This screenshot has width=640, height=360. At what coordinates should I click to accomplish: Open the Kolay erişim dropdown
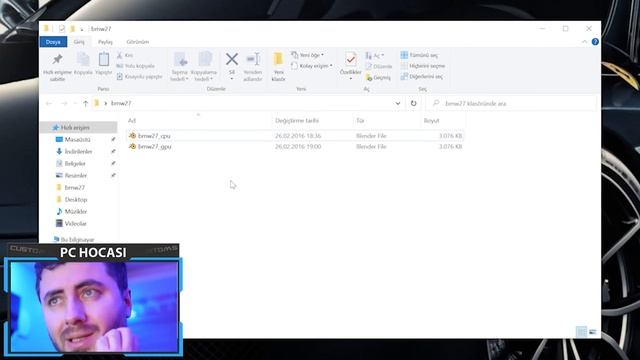tap(312, 66)
